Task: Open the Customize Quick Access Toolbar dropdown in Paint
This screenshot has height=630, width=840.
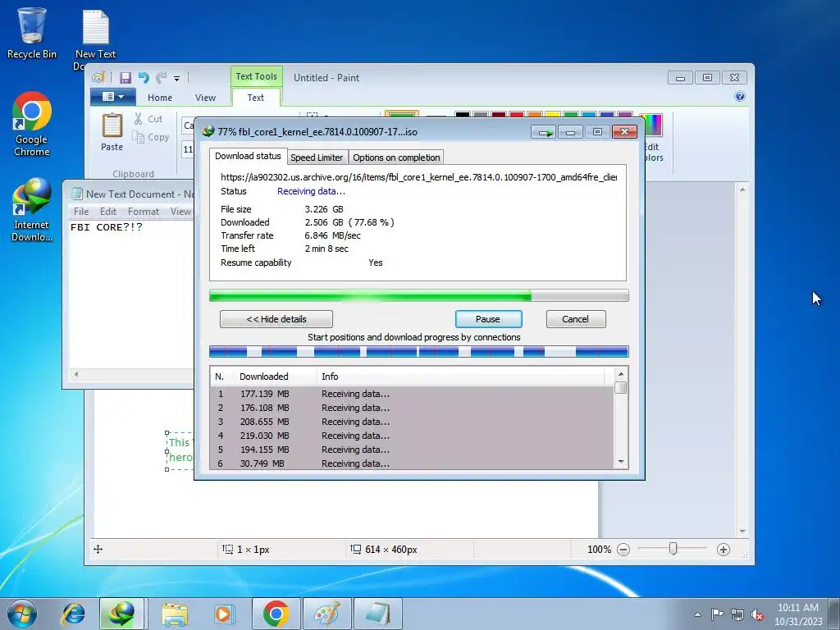Action: [177, 78]
